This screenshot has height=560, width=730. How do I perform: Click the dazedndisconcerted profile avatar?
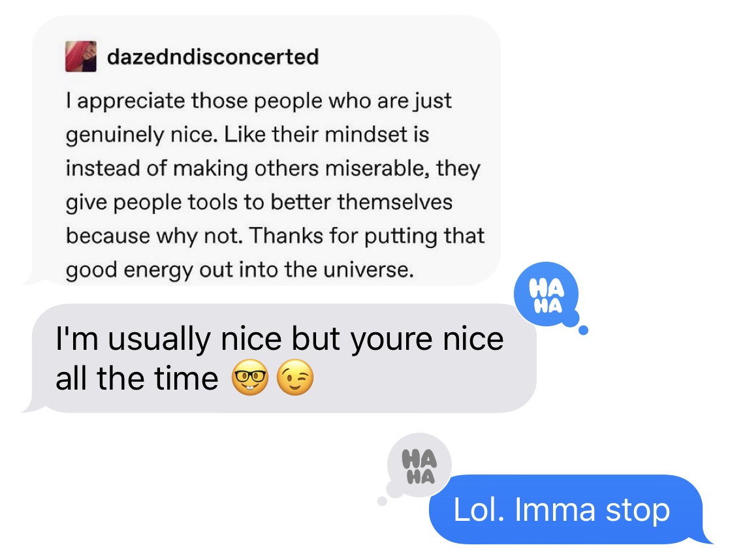(x=81, y=56)
